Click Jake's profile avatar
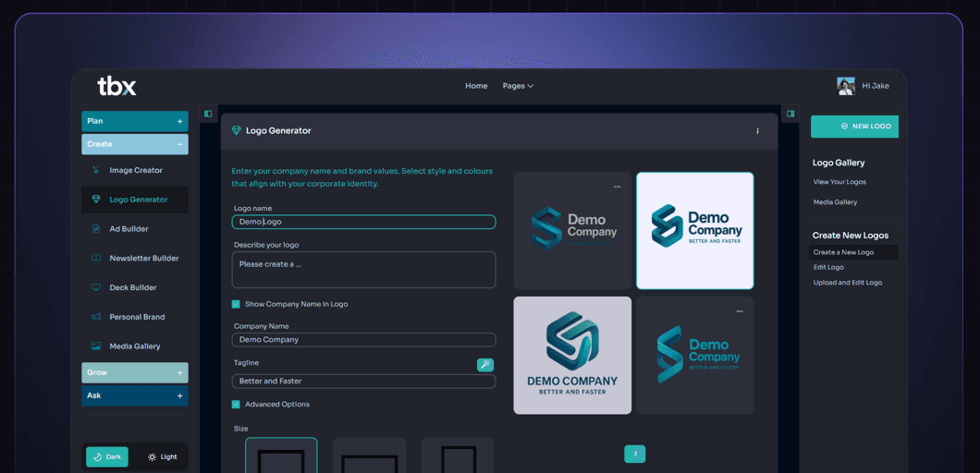This screenshot has height=473, width=980. [846, 86]
